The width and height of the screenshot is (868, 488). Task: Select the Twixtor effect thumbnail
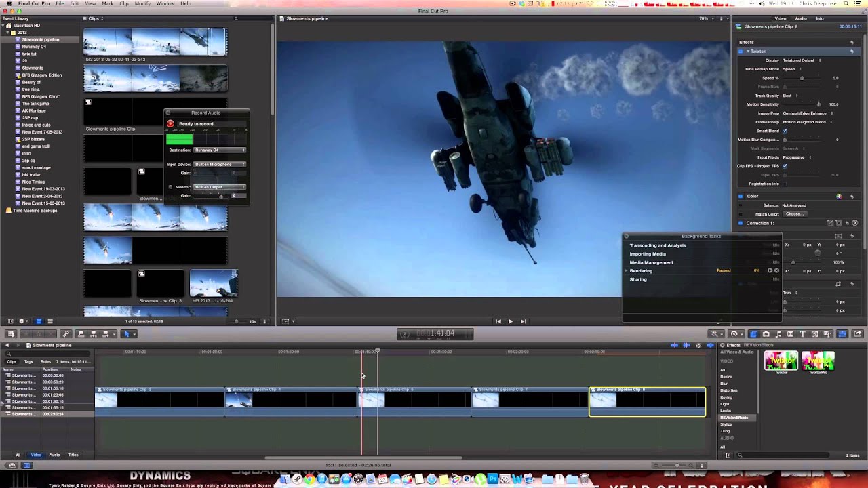point(781,361)
